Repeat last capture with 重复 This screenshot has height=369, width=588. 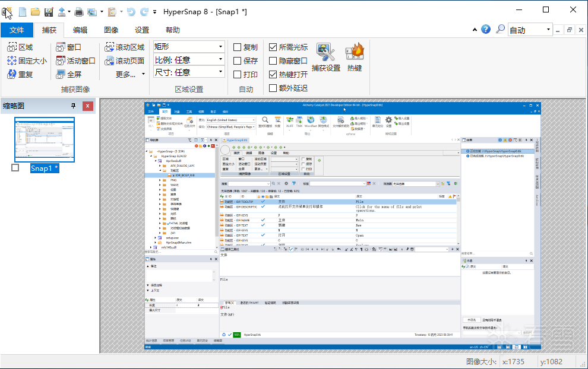20,74
